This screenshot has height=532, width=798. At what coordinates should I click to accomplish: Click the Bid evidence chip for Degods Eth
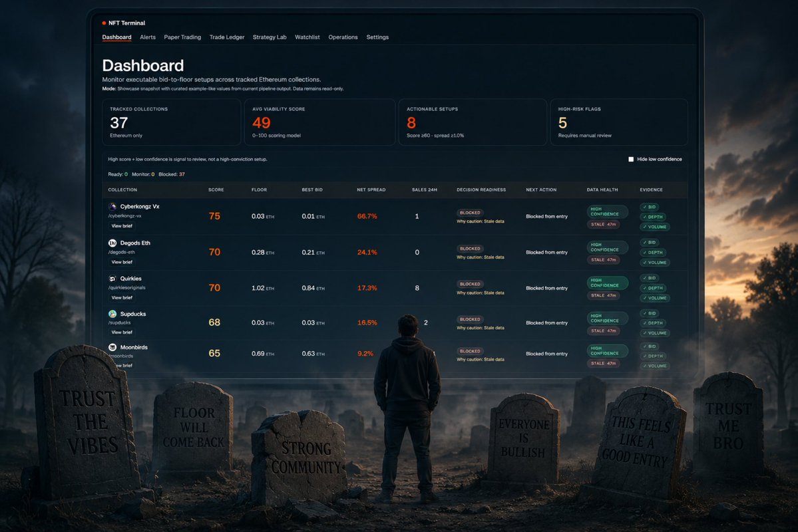tap(649, 243)
